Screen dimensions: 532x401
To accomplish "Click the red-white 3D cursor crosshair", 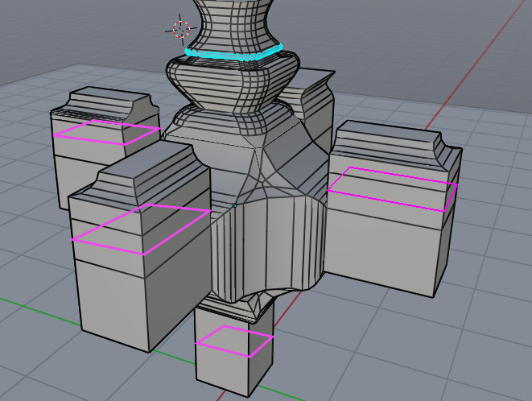I will tap(181, 29).
